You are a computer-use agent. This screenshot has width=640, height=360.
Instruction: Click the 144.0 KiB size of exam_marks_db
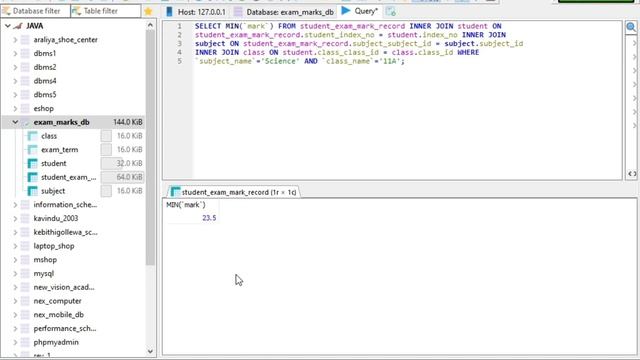(128, 122)
